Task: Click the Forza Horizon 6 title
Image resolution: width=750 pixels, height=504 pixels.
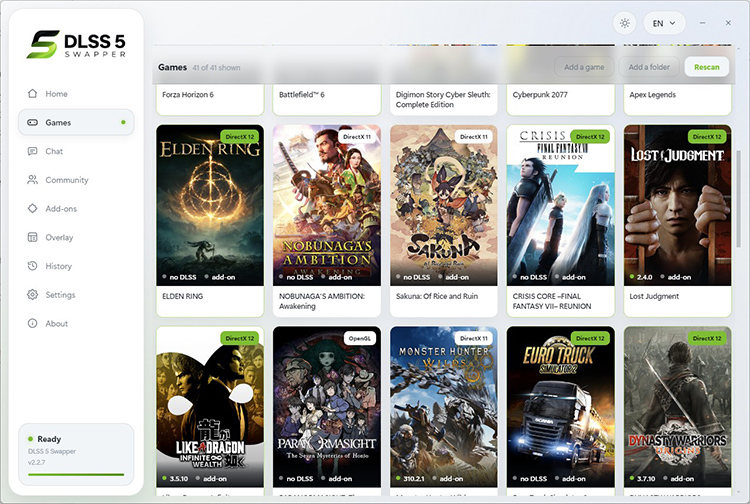Action: click(x=188, y=95)
